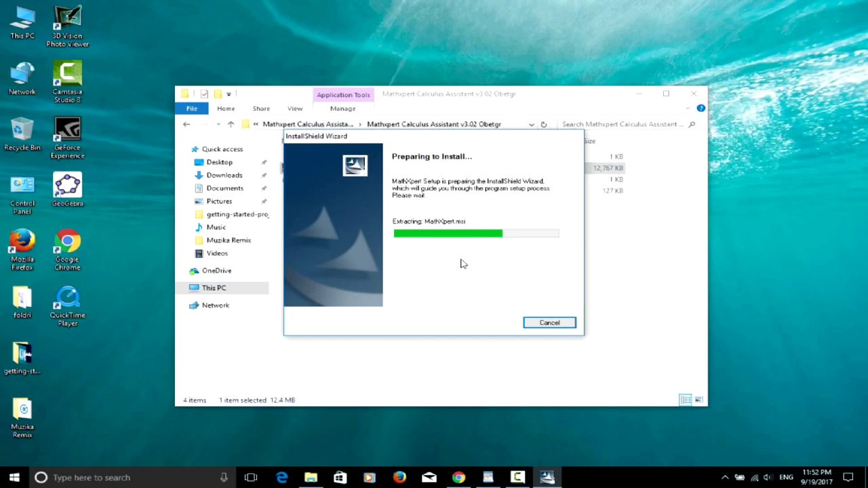This screenshot has height=488, width=868.
Task: Select the Control Panel desktop icon
Action: (22, 195)
